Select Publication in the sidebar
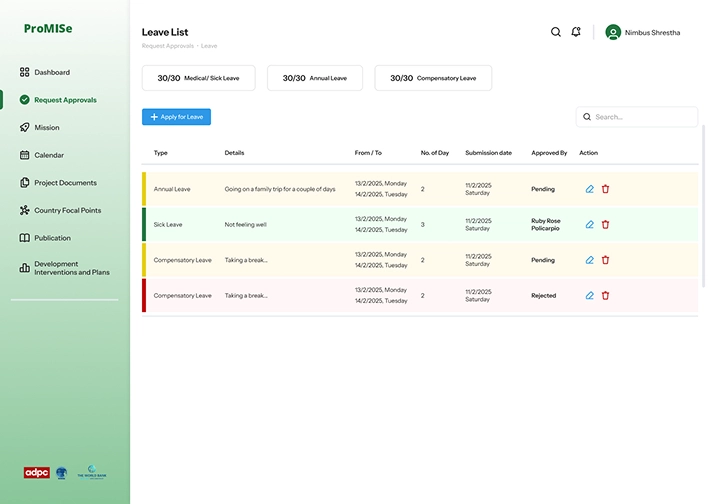 [52, 238]
